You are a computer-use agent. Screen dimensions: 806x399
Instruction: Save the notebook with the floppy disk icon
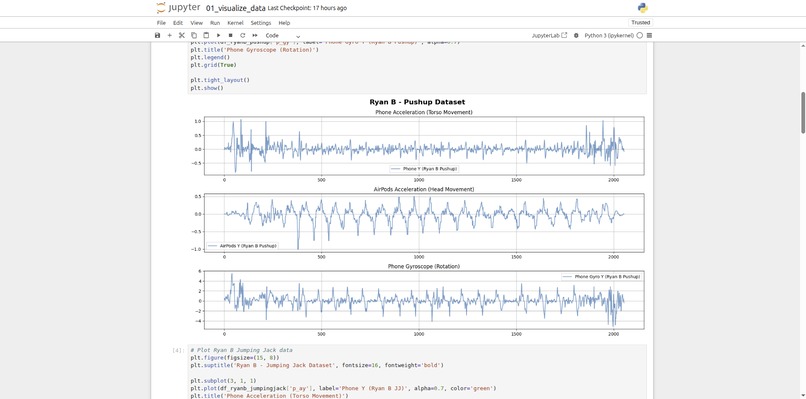click(157, 35)
